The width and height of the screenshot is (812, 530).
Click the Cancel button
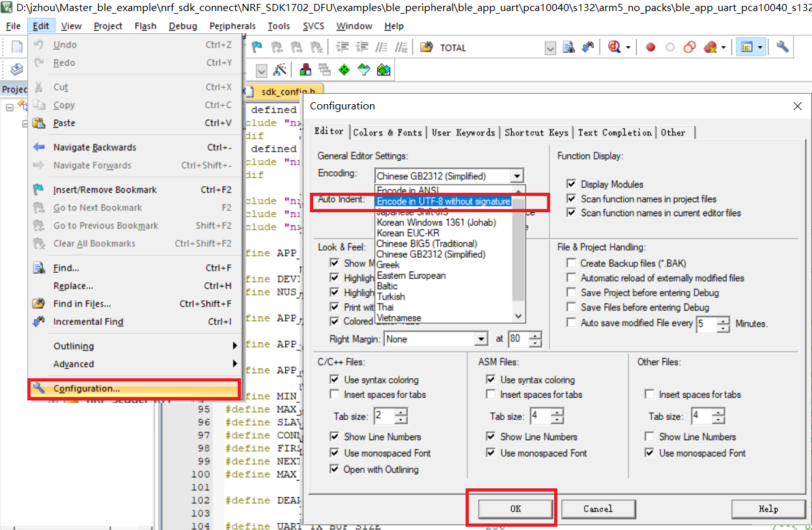pos(598,509)
